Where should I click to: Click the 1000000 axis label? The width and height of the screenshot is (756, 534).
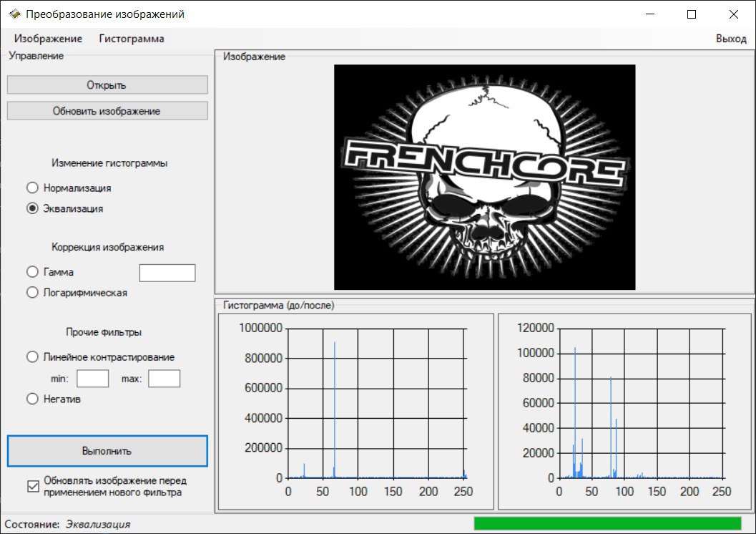coord(260,328)
